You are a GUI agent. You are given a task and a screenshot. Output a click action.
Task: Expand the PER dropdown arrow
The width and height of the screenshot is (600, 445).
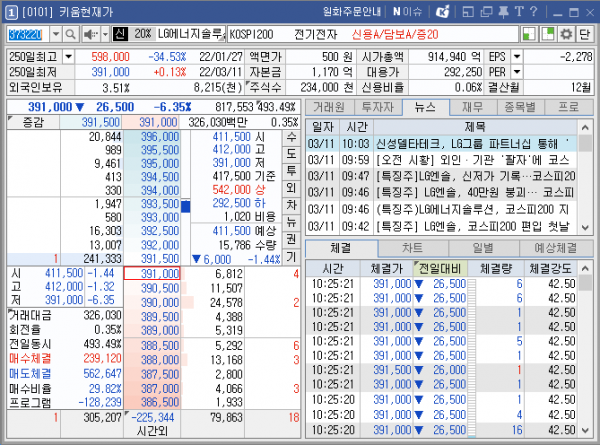pyautogui.click(x=517, y=72)
